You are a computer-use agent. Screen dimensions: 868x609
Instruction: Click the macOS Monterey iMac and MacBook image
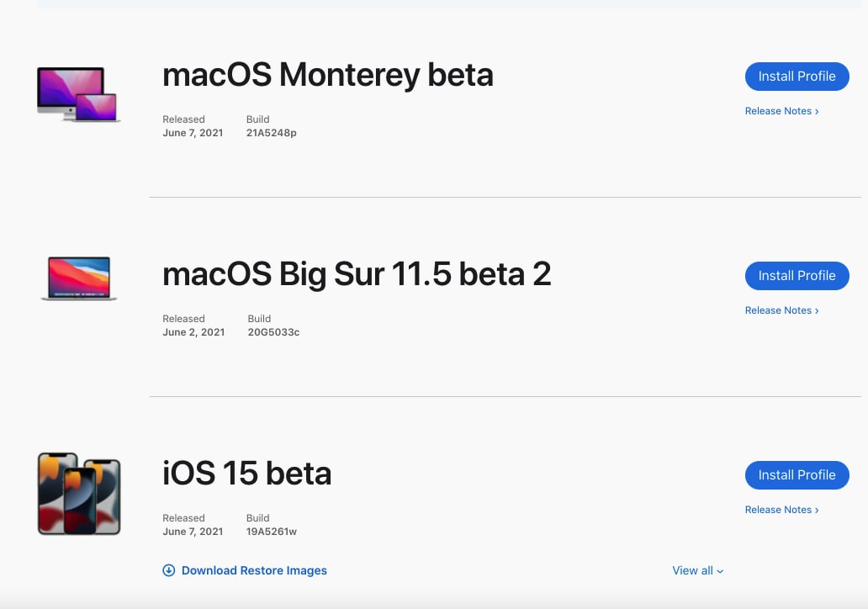pyautogui.click(x=78, y=94)
